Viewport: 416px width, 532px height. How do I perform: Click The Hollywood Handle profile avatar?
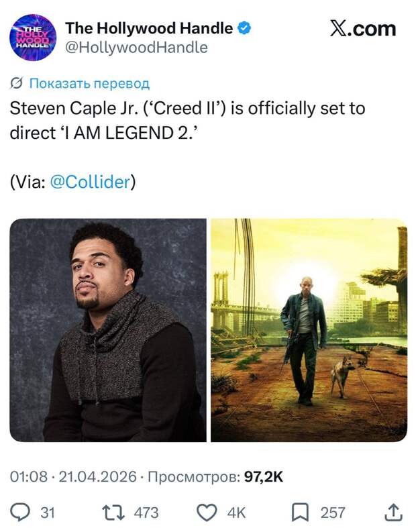(33, 38)
